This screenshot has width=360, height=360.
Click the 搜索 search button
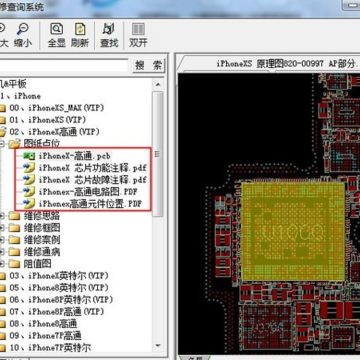tap(149, 66)
